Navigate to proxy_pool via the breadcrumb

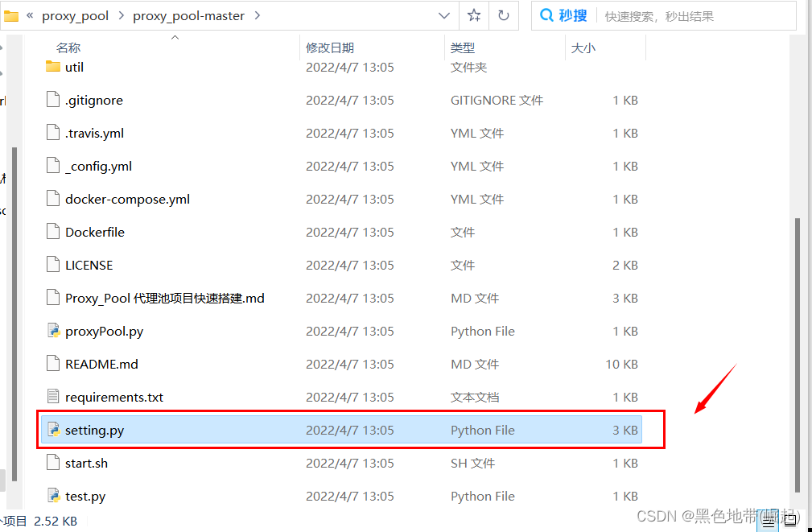click(x=75, y=14)
